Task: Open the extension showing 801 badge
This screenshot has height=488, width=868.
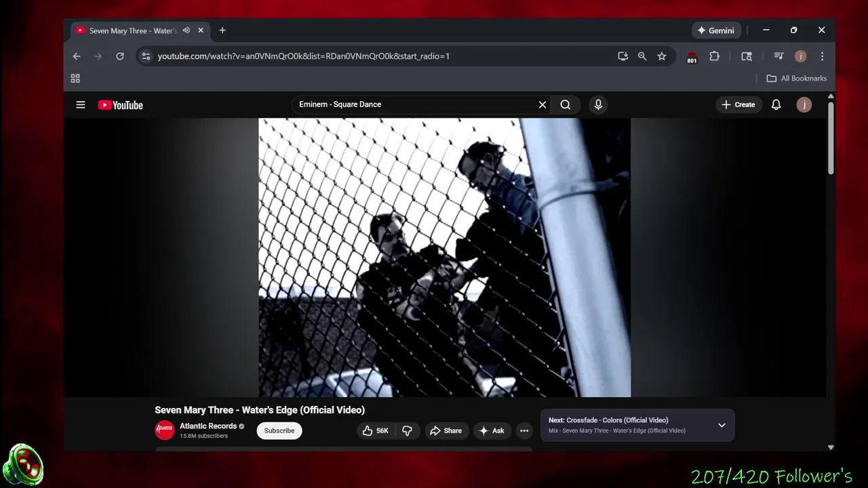Action: [x=692, y=57]
